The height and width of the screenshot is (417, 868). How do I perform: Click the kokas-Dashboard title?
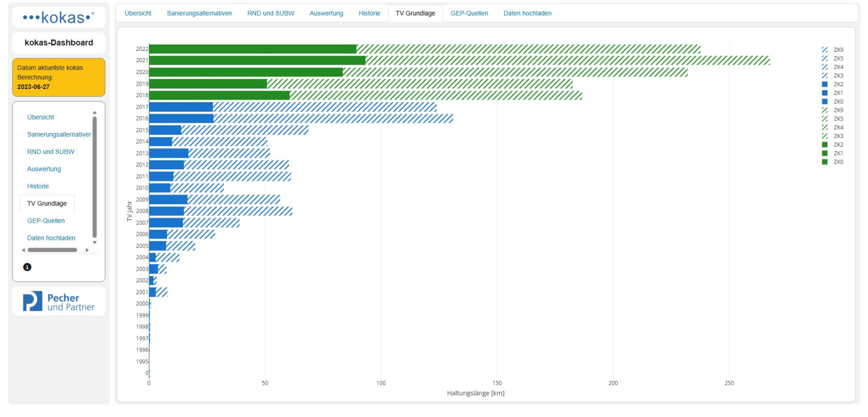point(59,43)
